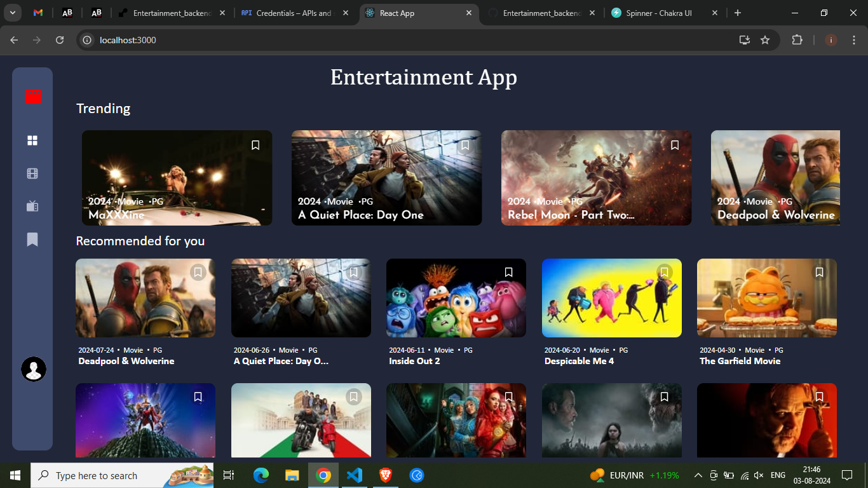
Task: Open the Extensions puzzle icon
Action: [797, 40]
